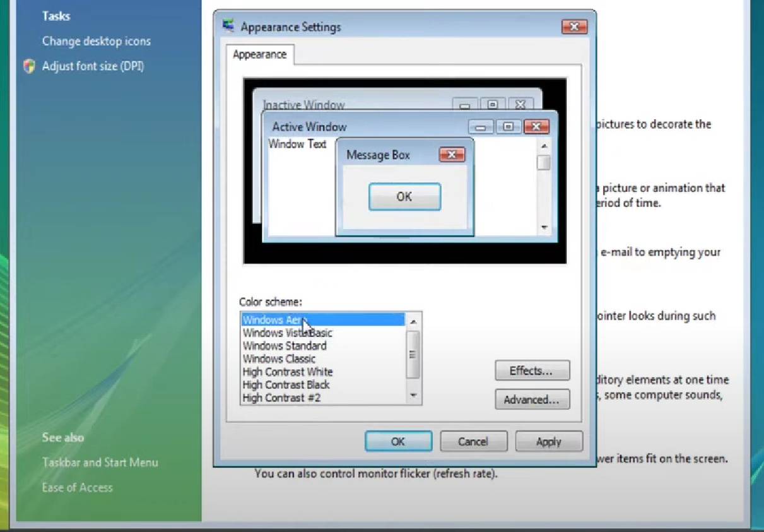Click the shield icon beside Adjust font size

coord(29,66)
